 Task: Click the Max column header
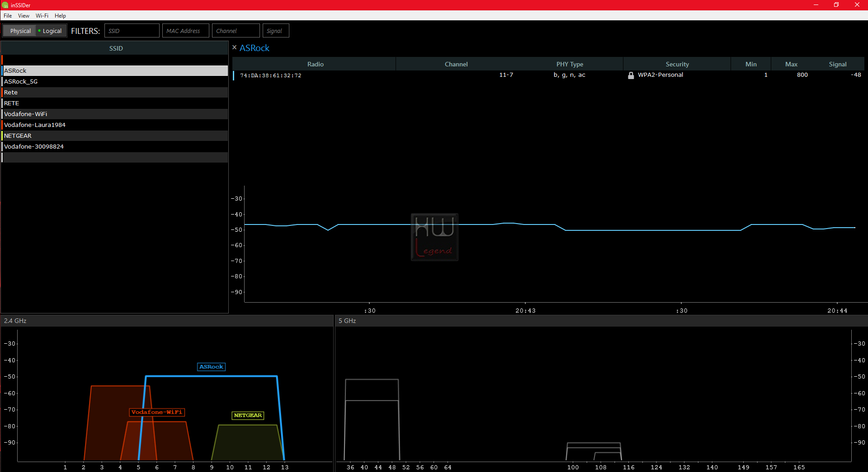[x=791, y=64]
